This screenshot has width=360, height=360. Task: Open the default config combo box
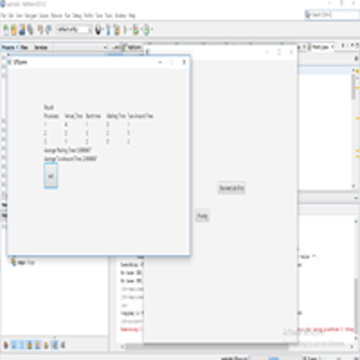pos(74,30)
